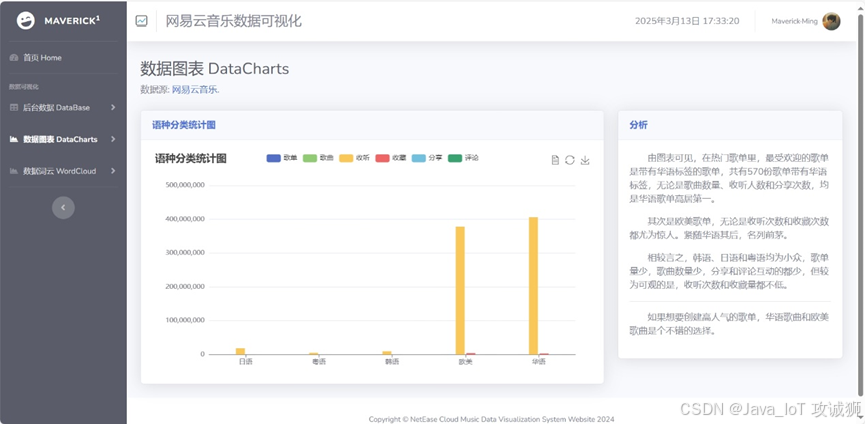Click the 粤语 axis label
The image size is (865, 424).
click(319, 362)
